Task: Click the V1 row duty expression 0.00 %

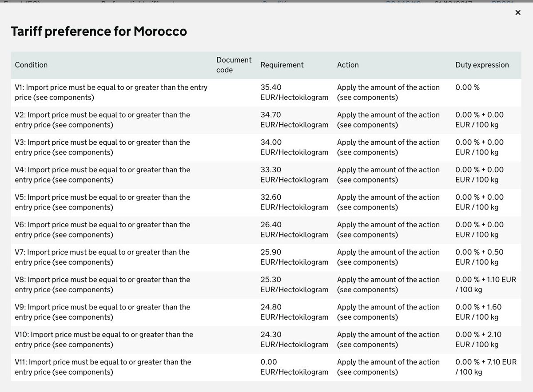Action: (x=467, y=87)
